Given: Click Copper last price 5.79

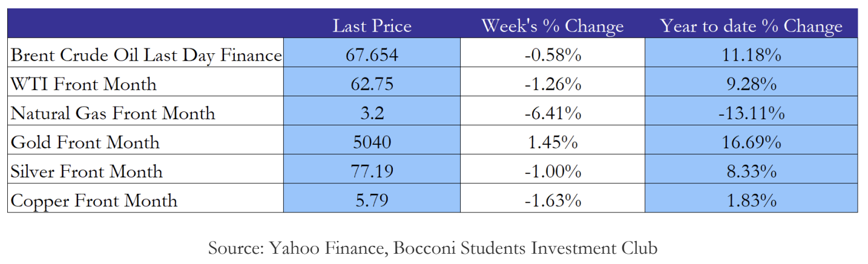Looking at the screenshot, I should [372, 200].
